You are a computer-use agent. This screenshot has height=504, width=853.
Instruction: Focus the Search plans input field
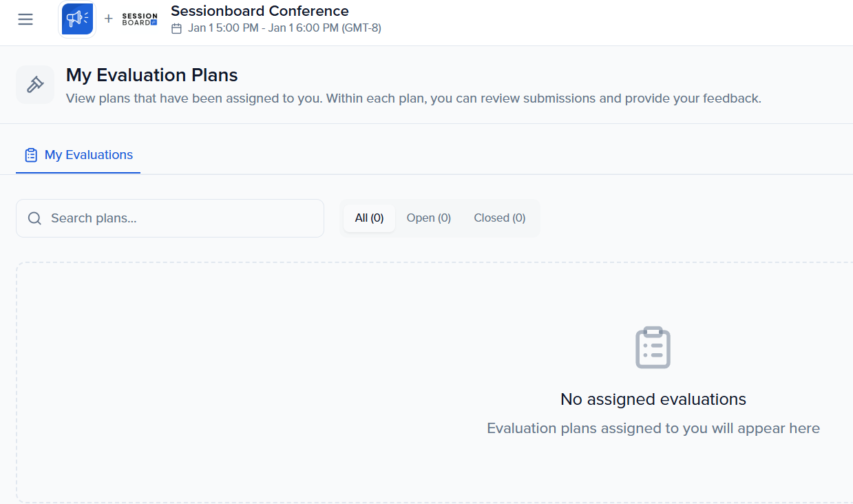[x=182, y=218]
